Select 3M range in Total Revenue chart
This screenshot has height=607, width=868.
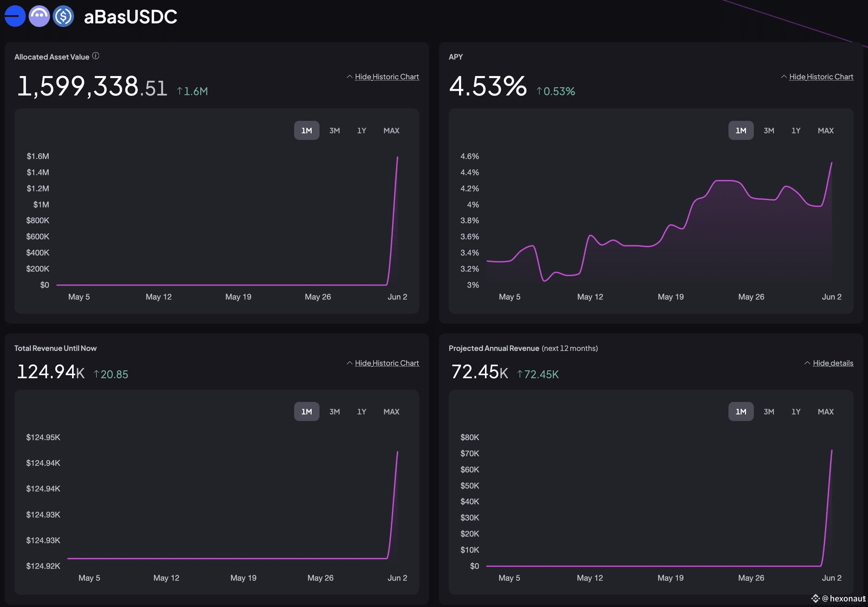click(x=335, y=411)
